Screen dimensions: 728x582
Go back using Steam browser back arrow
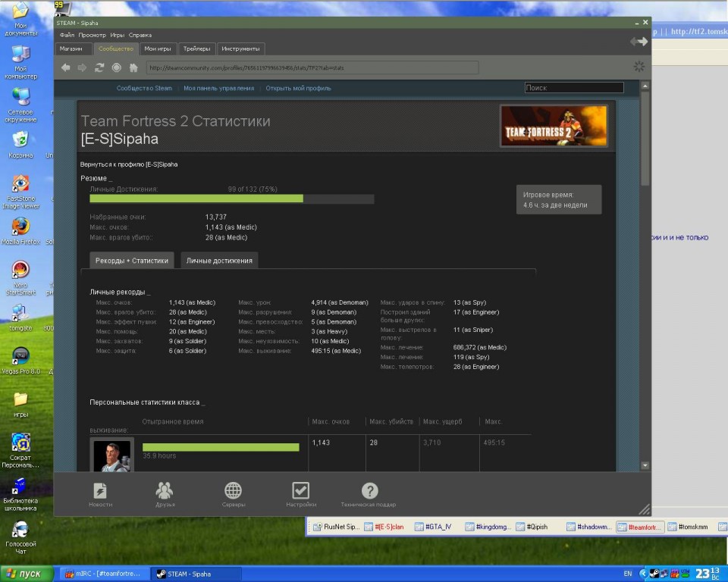[65, 67]
